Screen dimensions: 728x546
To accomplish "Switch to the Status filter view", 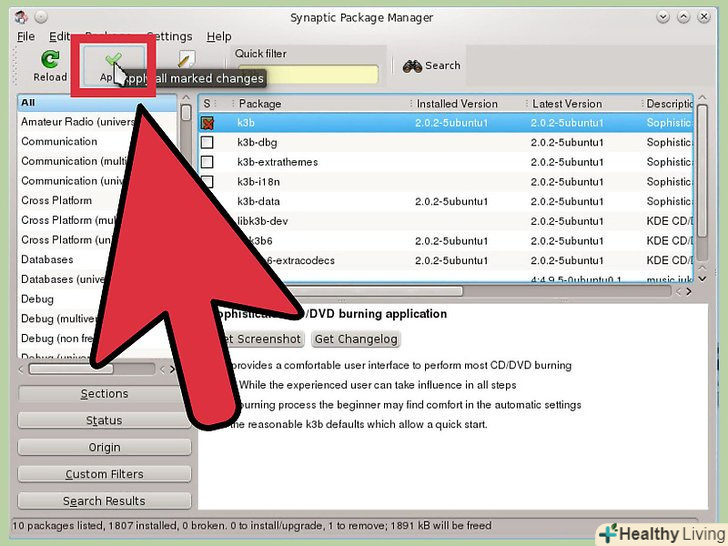I will tap(104, 420).
